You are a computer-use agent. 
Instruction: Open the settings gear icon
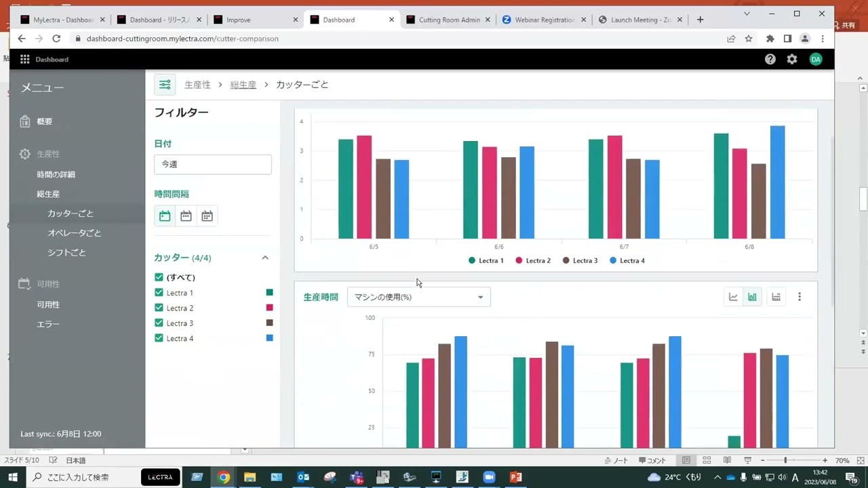(x=792, y=60)
